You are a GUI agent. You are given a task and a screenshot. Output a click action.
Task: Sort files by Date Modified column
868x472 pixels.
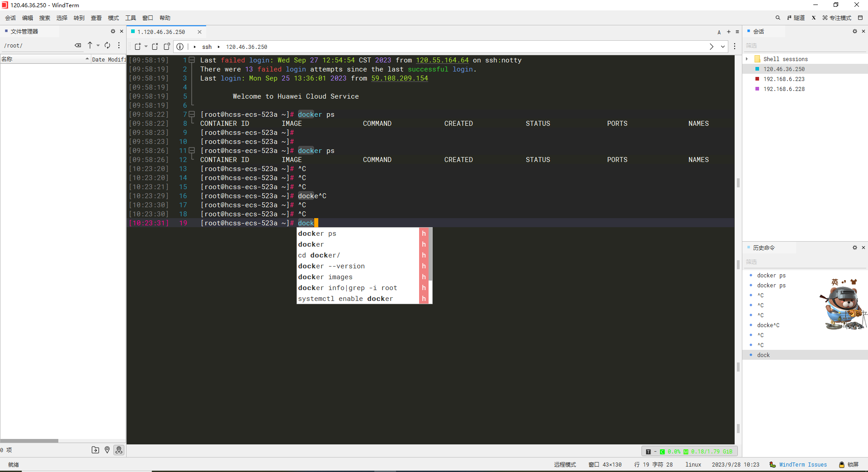[x=108, y=59]
